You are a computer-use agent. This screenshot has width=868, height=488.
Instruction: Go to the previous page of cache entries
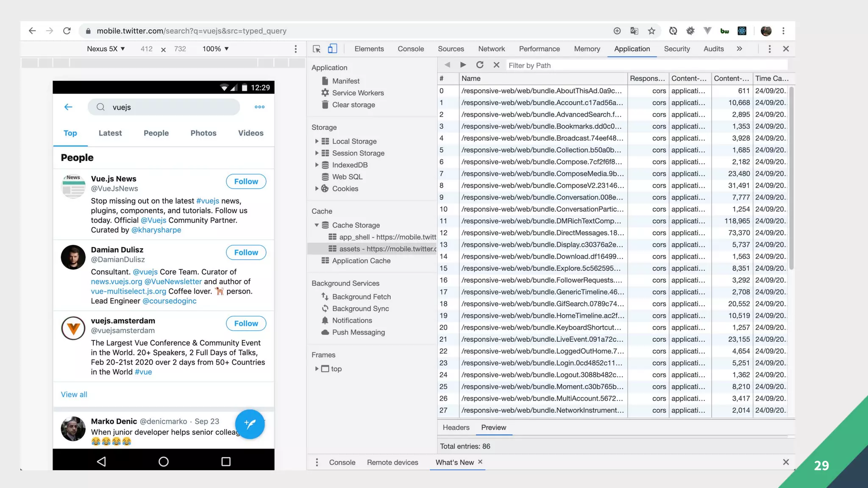click(447, 65)
